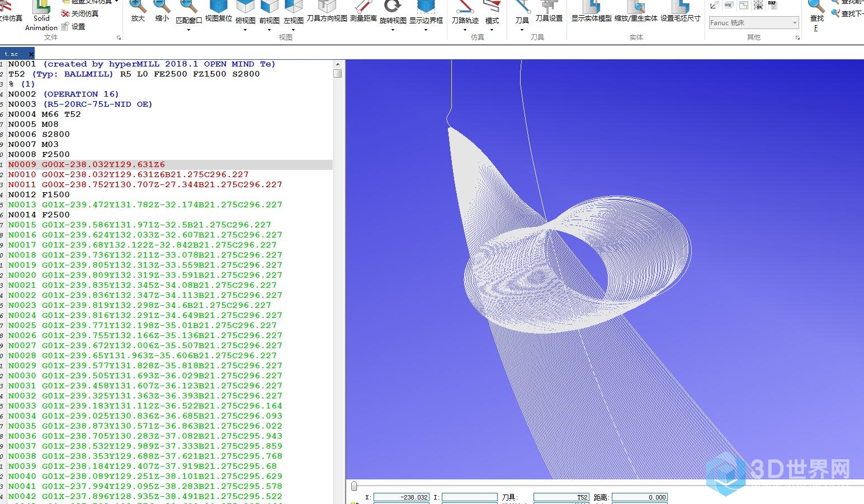Screen dimensions: 864x504
Task: Click 缩放/重生实体 zoom/regenerate solid
Action: tap(636, 11)
